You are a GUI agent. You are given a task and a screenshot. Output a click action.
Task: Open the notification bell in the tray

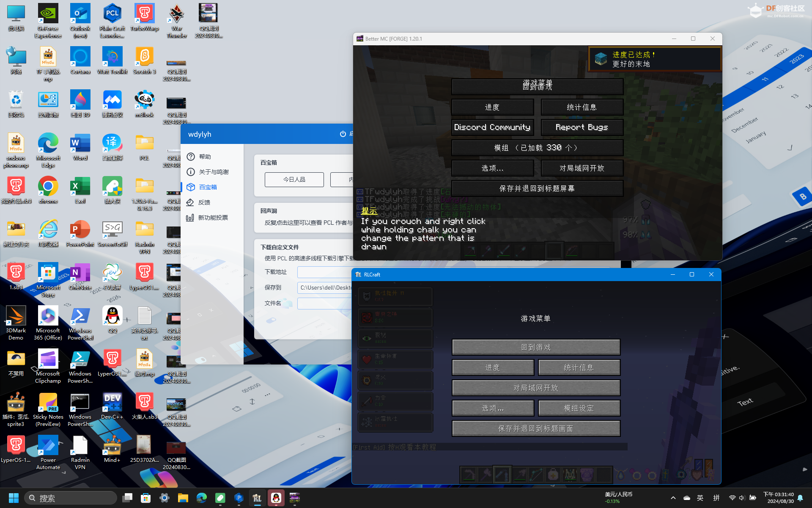(800, 498)
